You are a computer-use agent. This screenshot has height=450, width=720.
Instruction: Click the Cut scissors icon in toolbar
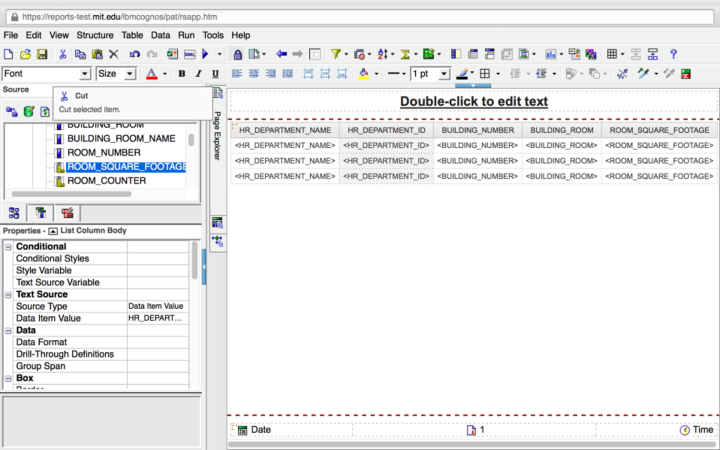click(63, 54)
